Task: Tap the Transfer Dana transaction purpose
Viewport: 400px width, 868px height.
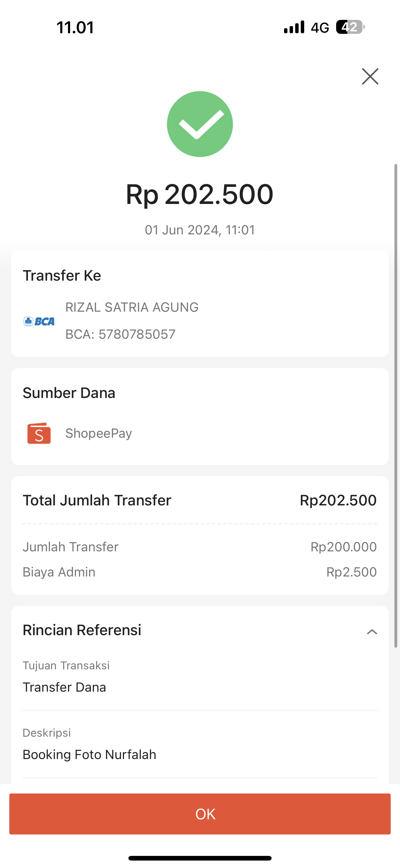Action: coord(64,687)
